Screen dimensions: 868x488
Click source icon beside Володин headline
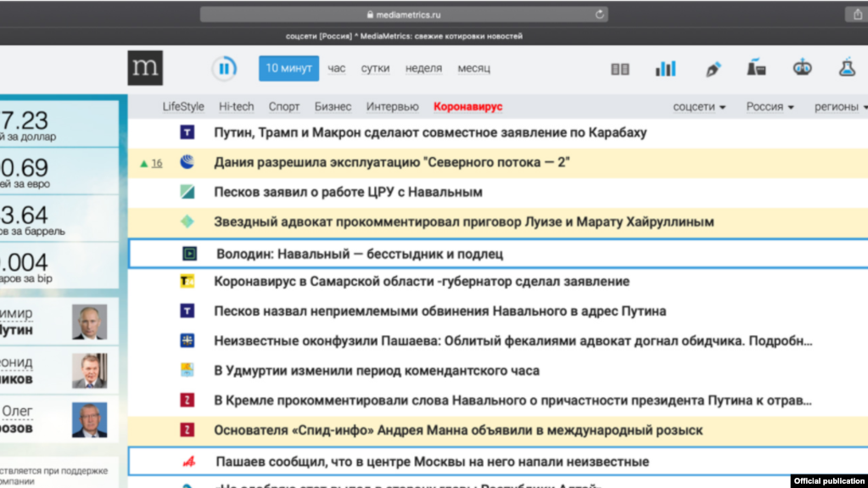tap(189, 254)
